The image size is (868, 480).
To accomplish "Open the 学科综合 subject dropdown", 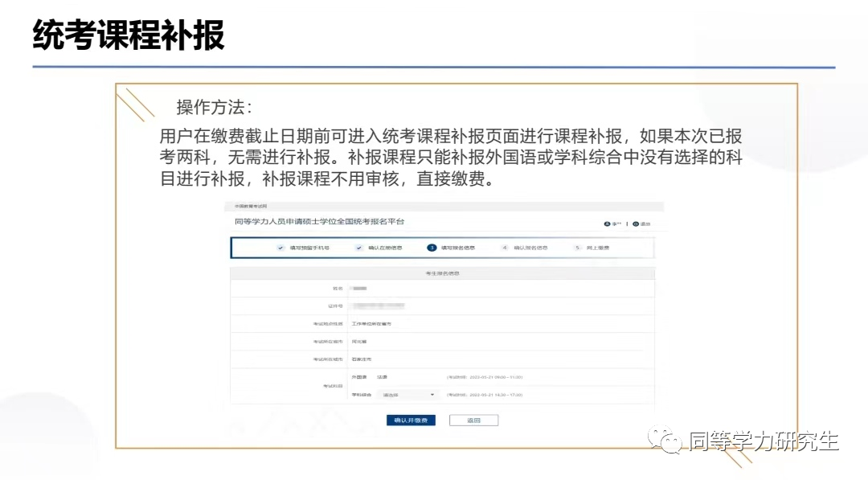I will click(x=408, y=395).
